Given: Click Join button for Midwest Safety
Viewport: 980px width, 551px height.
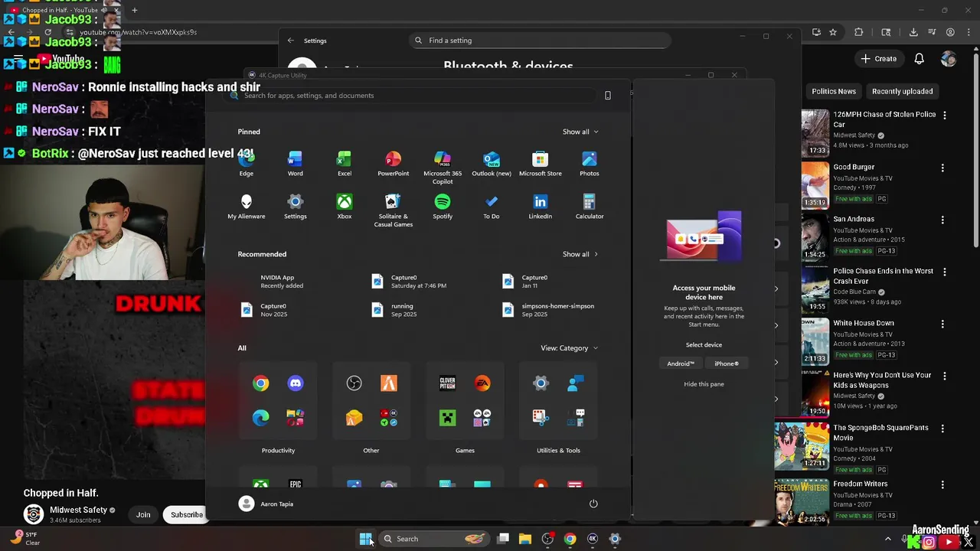Looking at the screenshot, I should click(143, 515).
